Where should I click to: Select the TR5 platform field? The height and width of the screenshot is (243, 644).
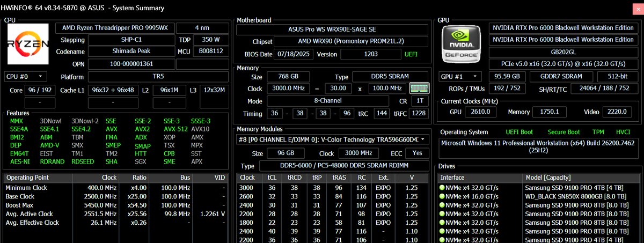tap(158, 77)
